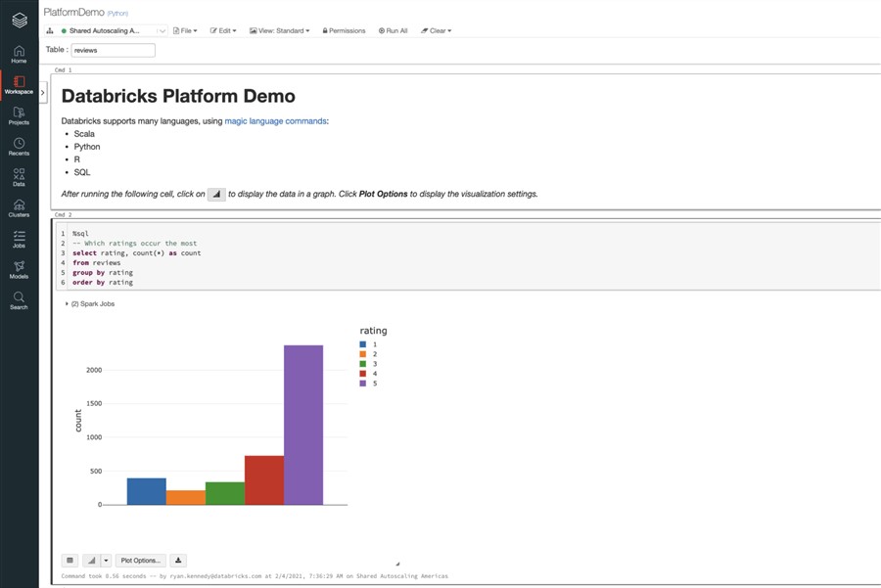Screen dimensions: 881x588
Task: Toggle rating 3 green legend entry
Action: [x=368, y=364]
